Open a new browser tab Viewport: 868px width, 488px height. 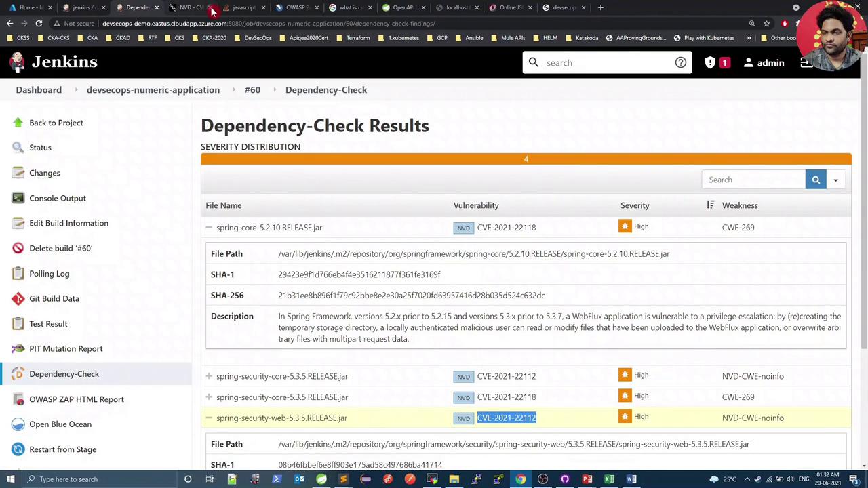(601, 7)
